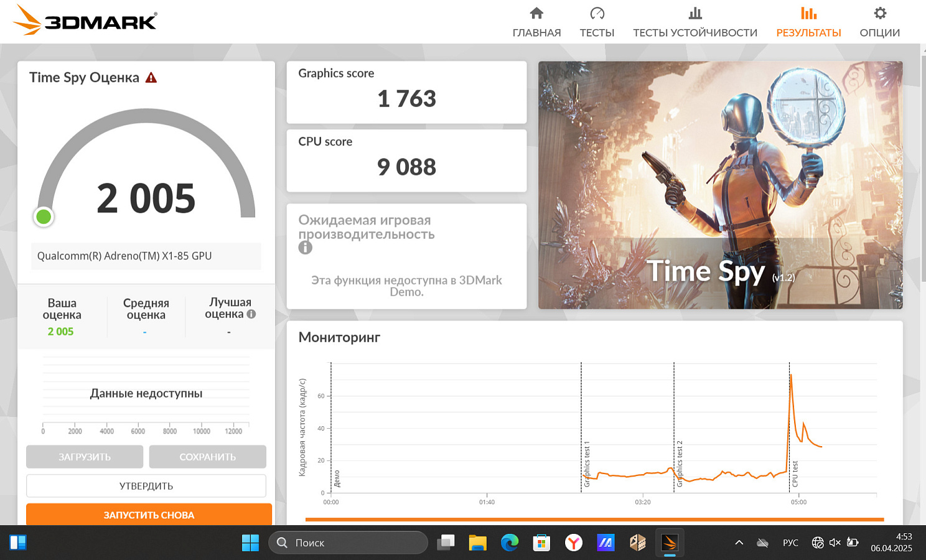Open the ГЛАВНАЯ home tab

(536, 22)
